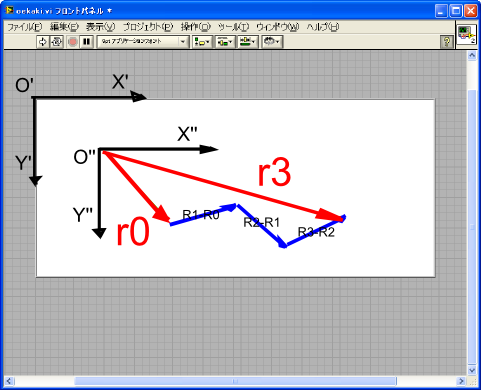The image size is (481, 390).
Task: Open Reorder dropdown
Action: 272,42
